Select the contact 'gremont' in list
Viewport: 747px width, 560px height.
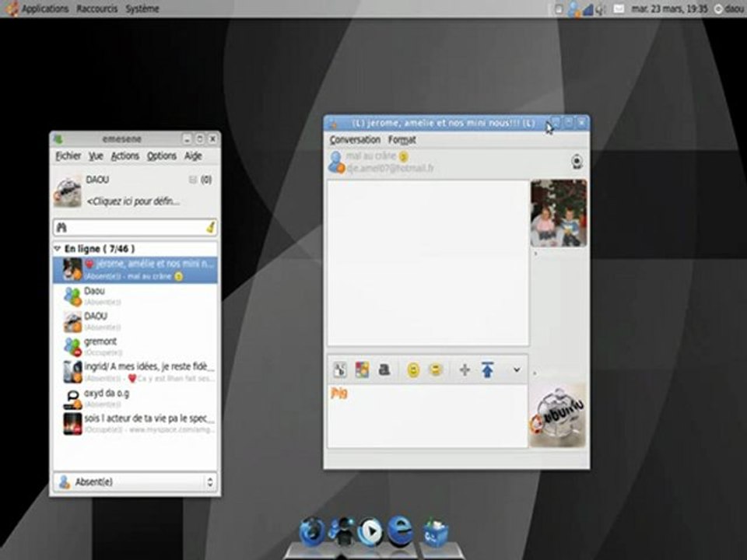click(100, 341)
